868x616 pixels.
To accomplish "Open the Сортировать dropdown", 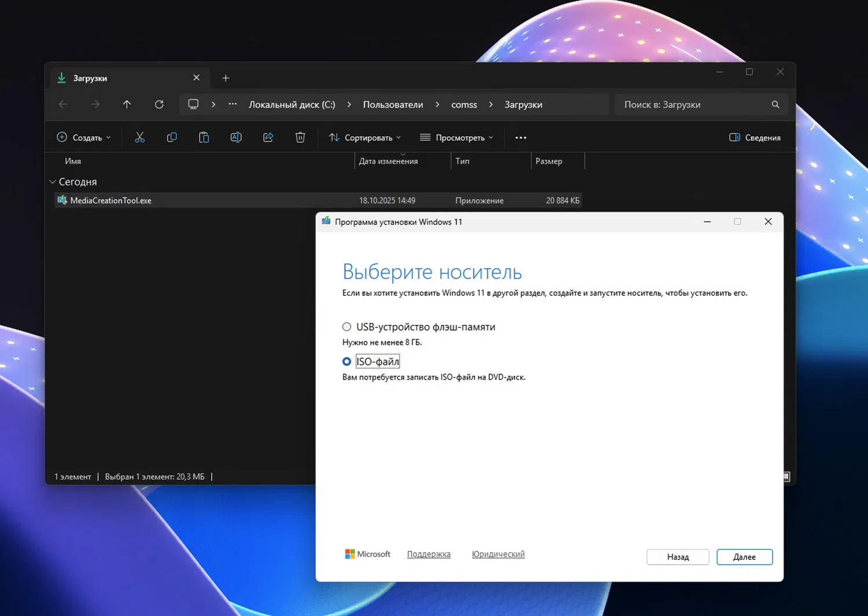I will click(x=365, y=138).
